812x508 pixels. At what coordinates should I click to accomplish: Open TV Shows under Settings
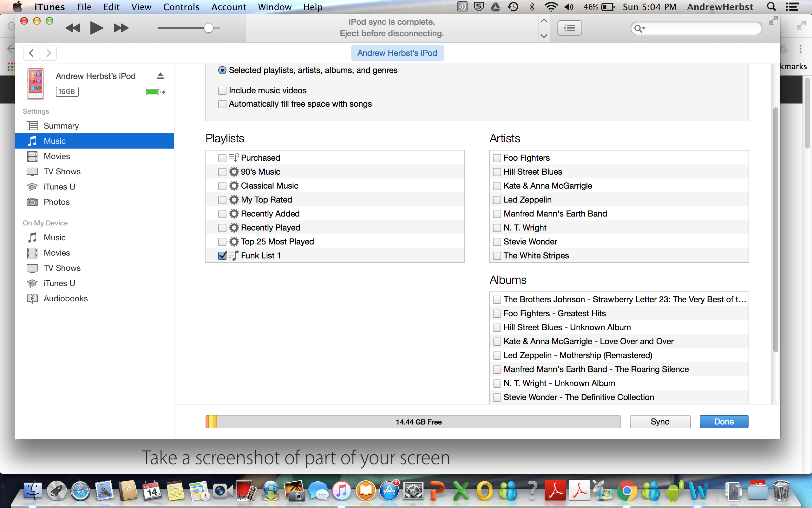coord(95,172)
